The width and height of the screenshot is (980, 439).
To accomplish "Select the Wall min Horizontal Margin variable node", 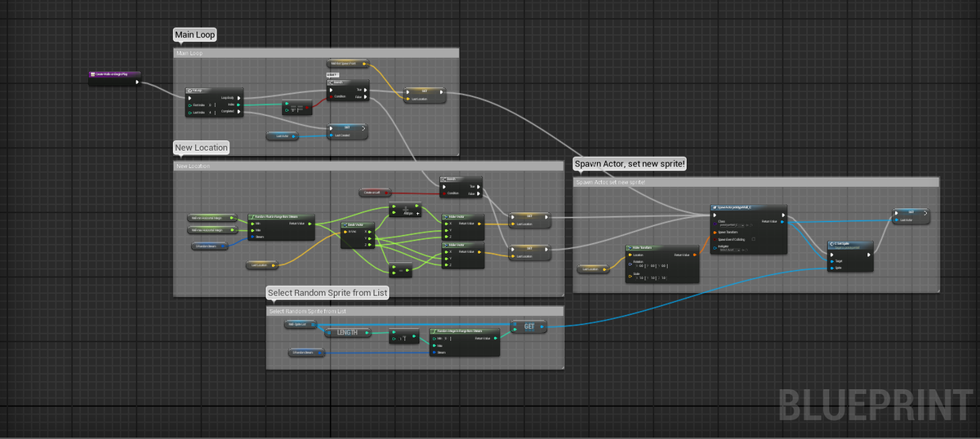I will point(212,218).
